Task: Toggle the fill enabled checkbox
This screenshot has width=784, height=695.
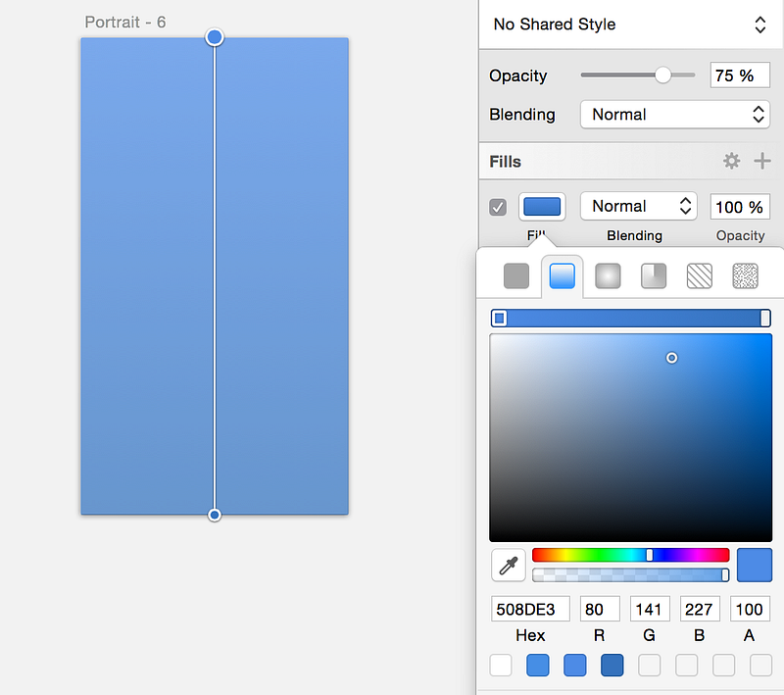Action: tap(498, 207)
